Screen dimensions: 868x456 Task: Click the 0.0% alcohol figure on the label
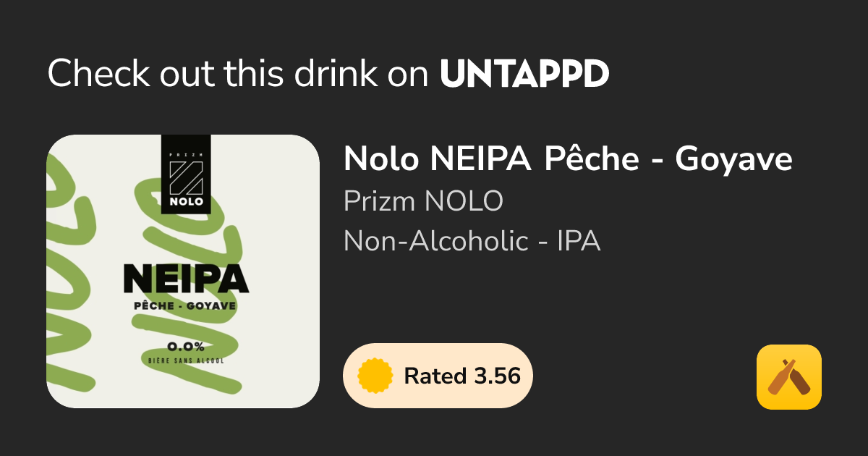tap(184, 346)
